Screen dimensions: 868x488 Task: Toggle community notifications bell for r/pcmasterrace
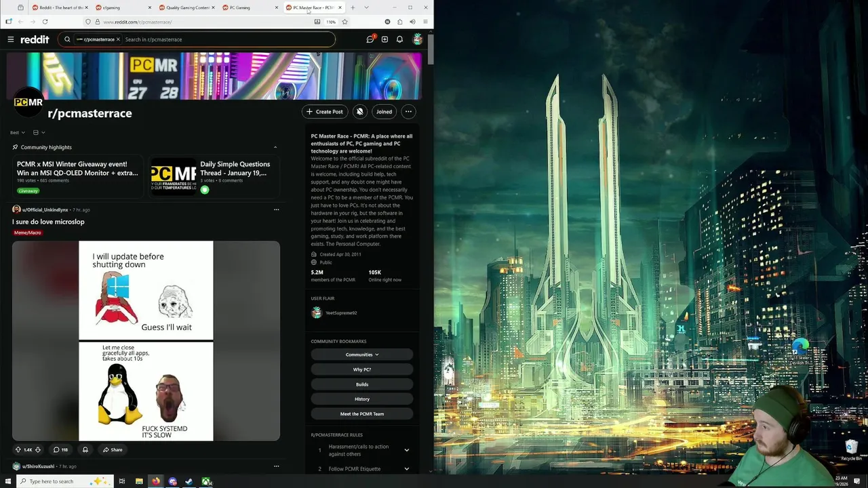click(360, 112)
